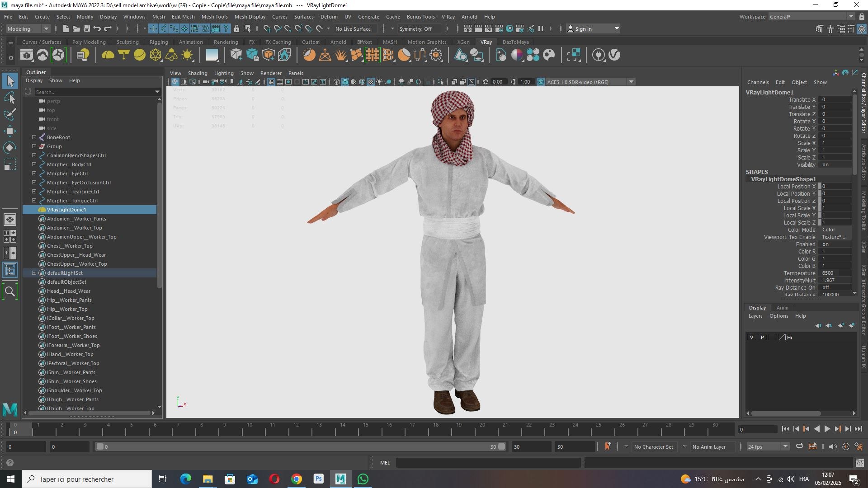Expand defaultLightSet in Outliner
This screenshot has height=488, width=868.
tap(34, 273)
